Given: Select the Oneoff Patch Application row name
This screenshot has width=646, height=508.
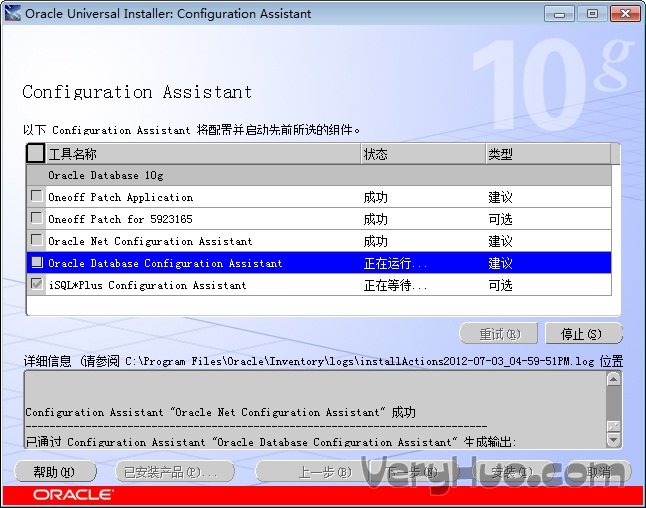Looking at the screenshot, I should click(x=121, y=197).
